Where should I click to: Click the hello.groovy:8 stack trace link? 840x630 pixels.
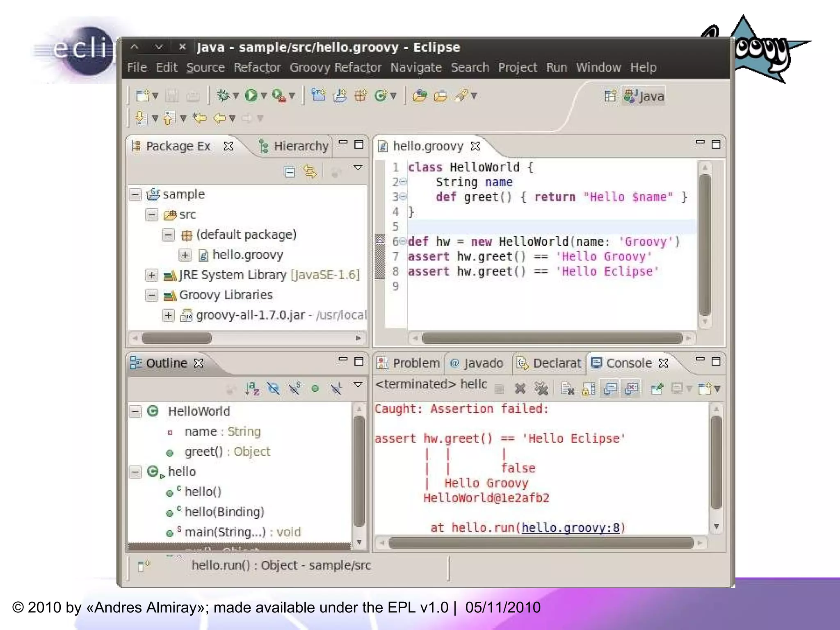pyautogui.click(x=570, y=527)
